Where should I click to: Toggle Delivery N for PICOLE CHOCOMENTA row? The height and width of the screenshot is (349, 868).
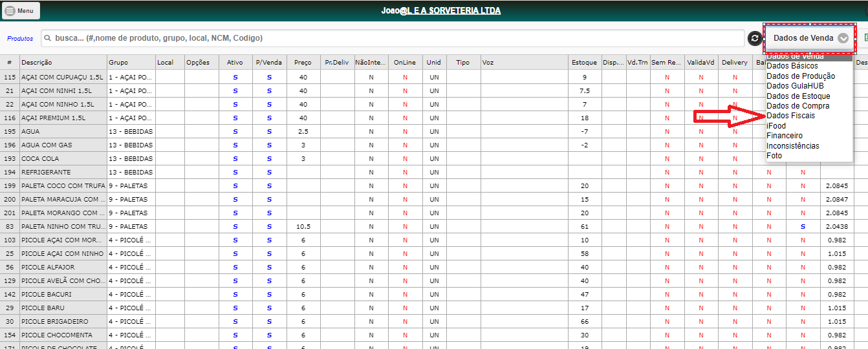(735, 335)
